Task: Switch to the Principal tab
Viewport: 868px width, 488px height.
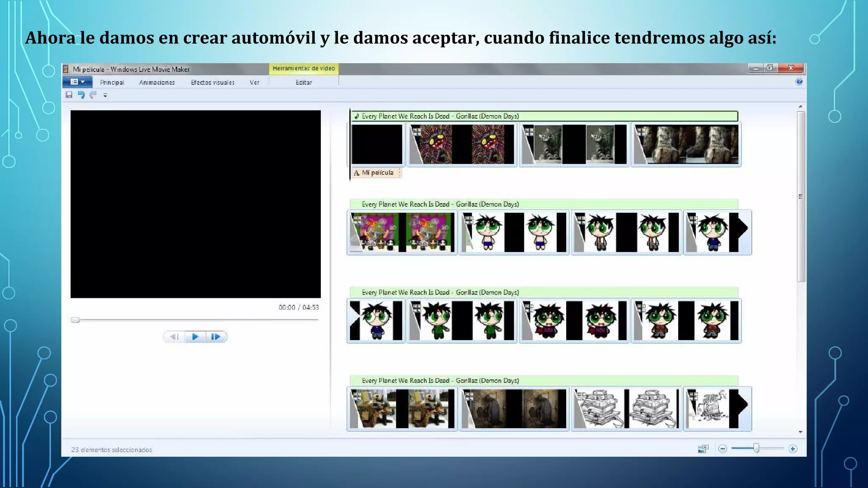Action: 112,83
